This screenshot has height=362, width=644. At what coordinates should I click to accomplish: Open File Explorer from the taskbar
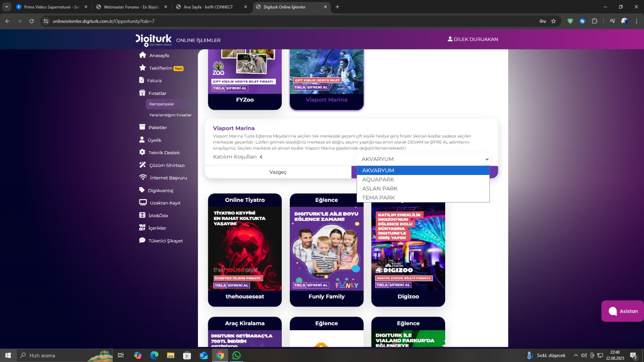pyautogui.click(x=171, y=355)
